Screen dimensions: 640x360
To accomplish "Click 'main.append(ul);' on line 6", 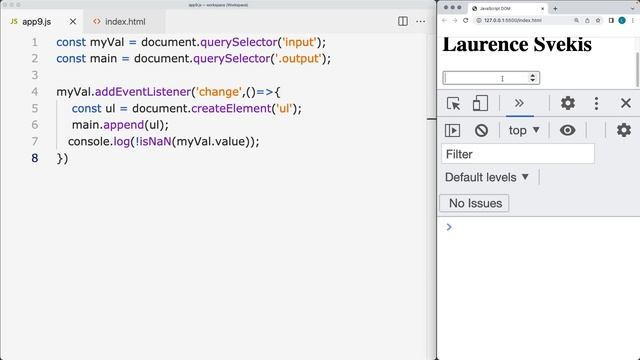I will pos(120,125).
